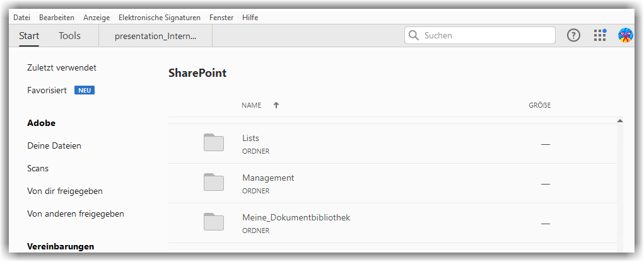Click the Help question mark icon

coord(573,36)
